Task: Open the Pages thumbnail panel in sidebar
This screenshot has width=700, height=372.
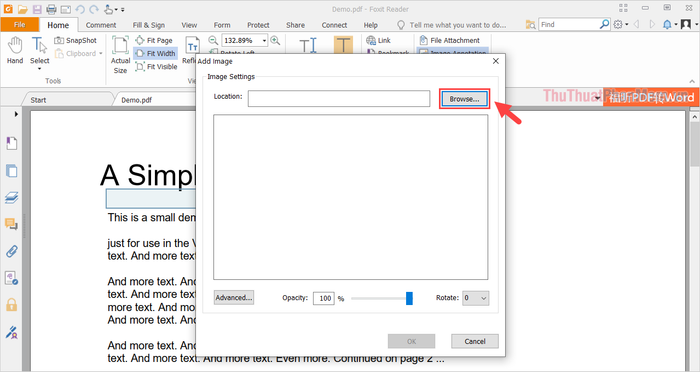Action: point(12,171)
